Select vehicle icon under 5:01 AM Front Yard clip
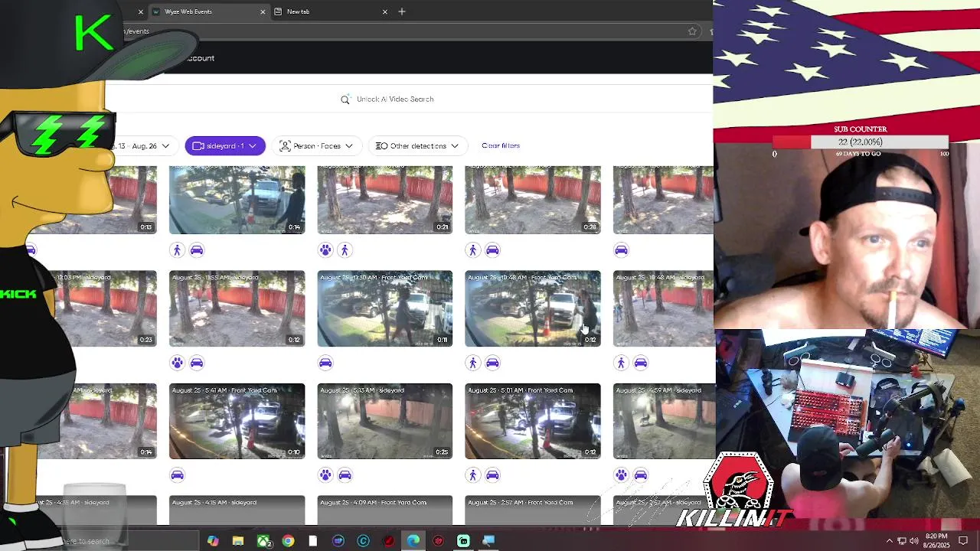This screenshot has width=980, height=551. 492,475
